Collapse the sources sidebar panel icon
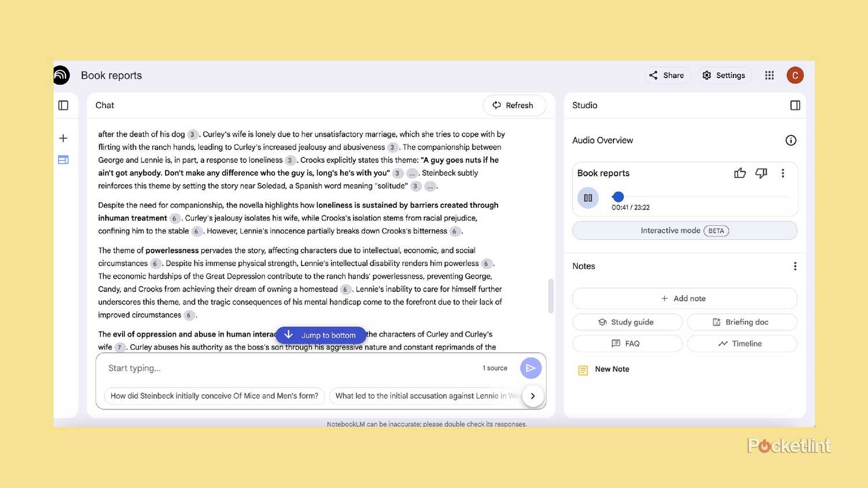Screen dimensions: 868x488 pyautogui.click(x=64, y=105)
